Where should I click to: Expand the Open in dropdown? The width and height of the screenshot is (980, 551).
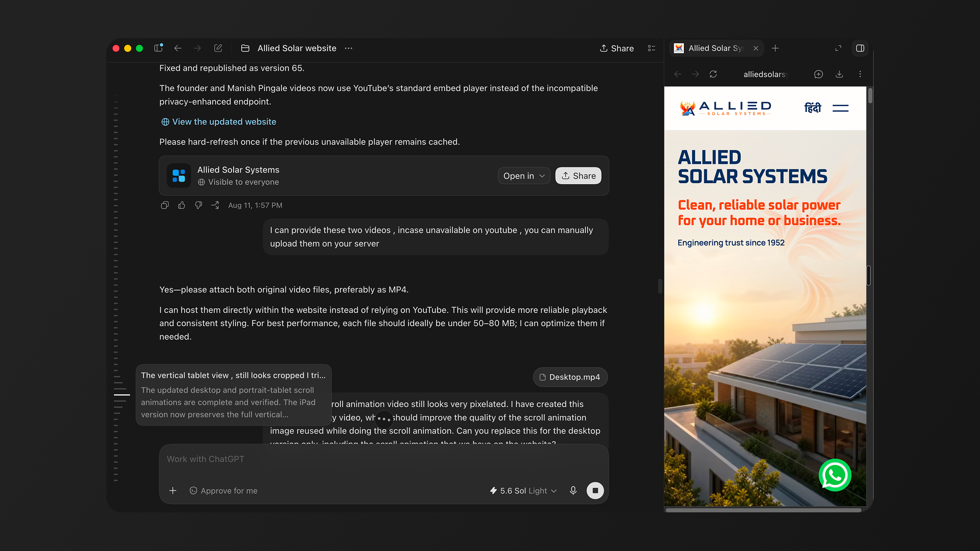[x=524, y=176]
